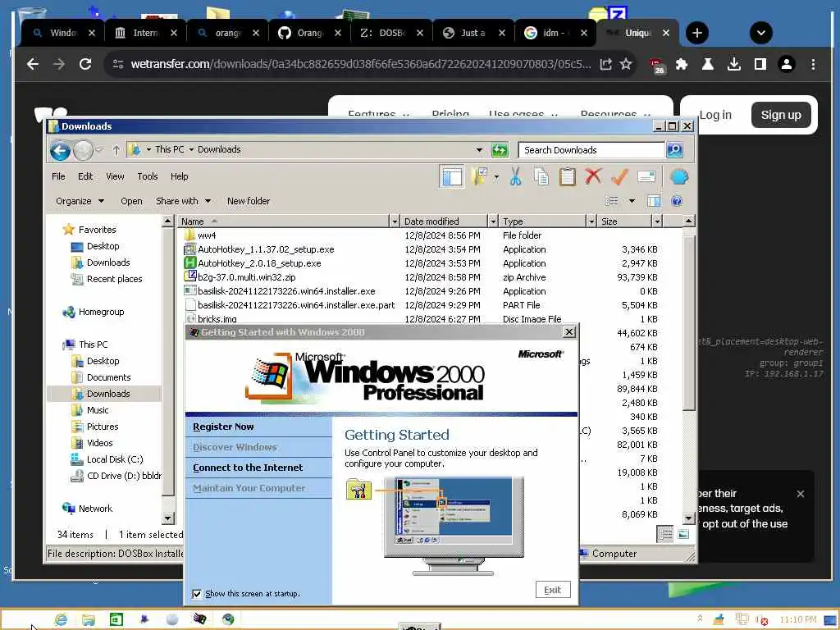The image size is (840, 630).
Task: Click the up-folder arrow in Downloads window
Action: point(116,150)
